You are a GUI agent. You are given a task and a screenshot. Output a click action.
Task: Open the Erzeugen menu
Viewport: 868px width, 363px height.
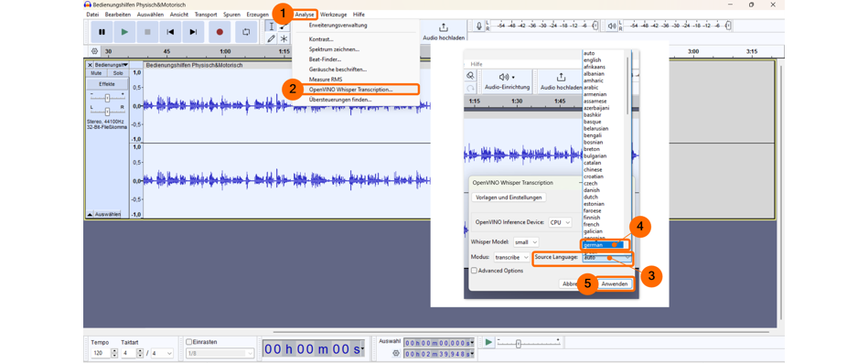point(257,15)
